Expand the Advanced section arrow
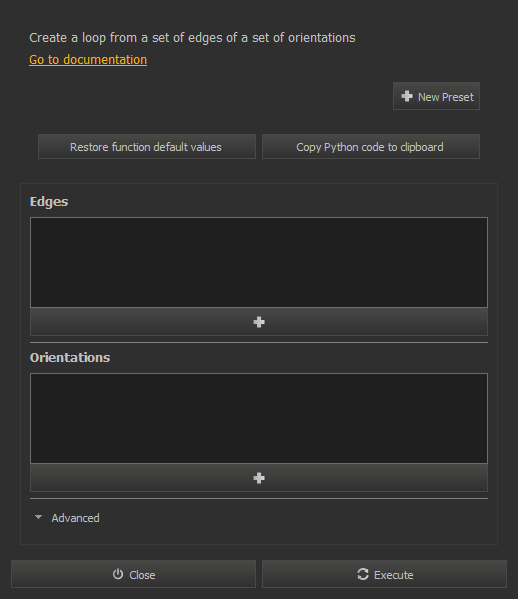This screenshot has width=518, height=599. coord(38,517)
